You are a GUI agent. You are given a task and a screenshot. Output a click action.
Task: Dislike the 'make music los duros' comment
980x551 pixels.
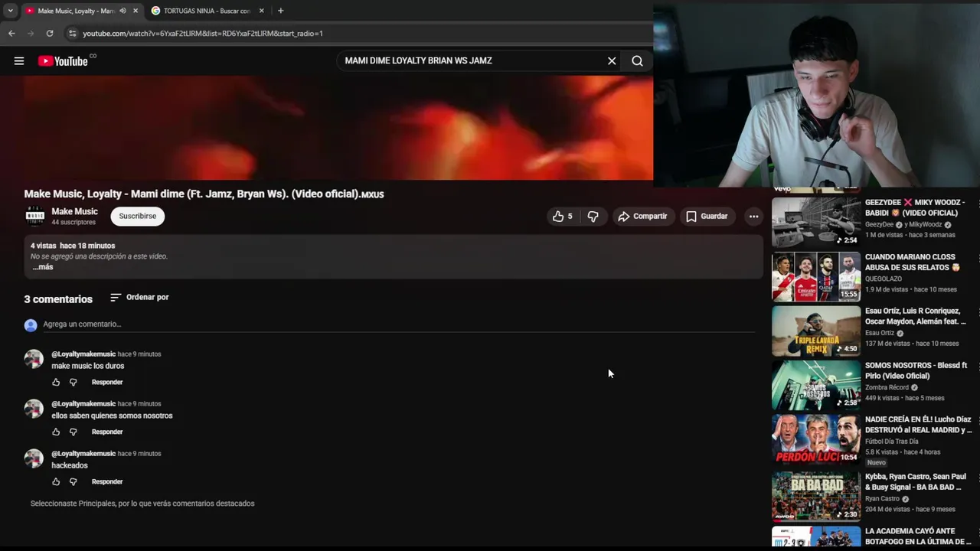(73, 382)
